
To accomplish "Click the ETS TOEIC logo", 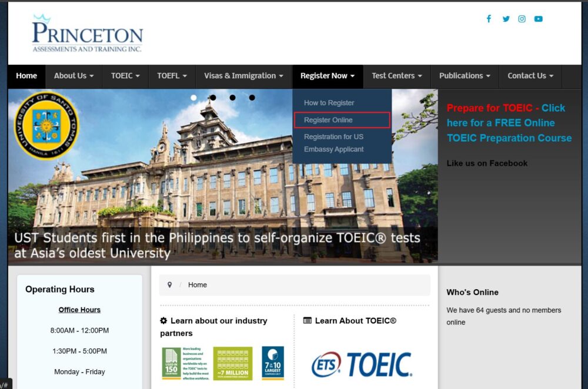I will (x=362, y=364).
